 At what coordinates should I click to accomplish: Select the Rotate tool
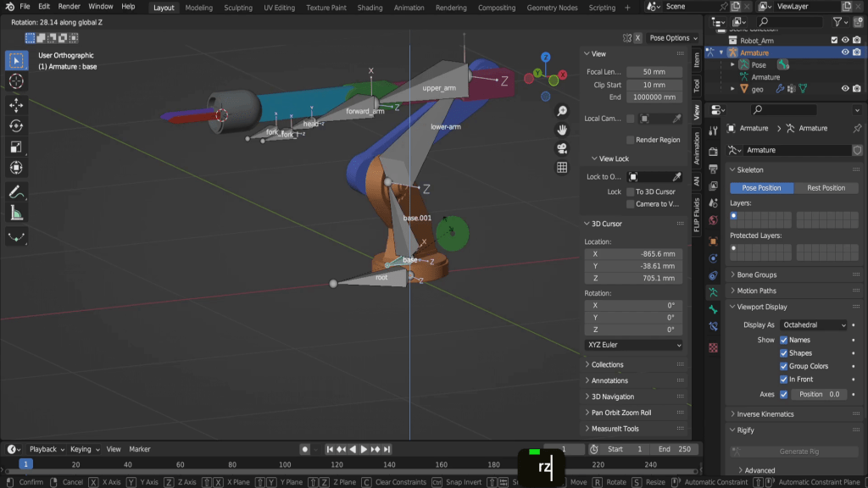point(16,125)
